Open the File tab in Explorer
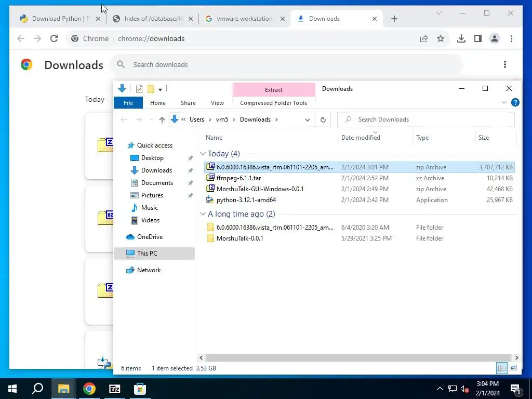Image resolution: width=532 pixels, height=399 pixels. click(x=128, y=103)
